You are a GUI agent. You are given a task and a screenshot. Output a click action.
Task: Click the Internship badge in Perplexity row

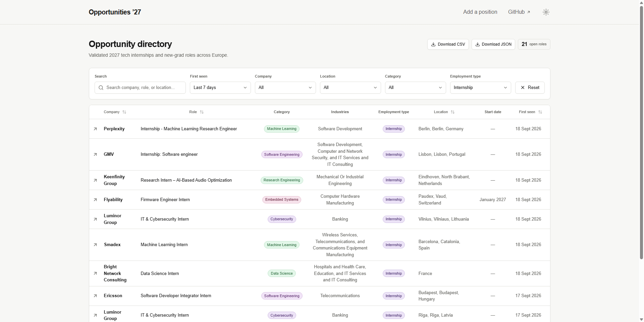(393, 129)
